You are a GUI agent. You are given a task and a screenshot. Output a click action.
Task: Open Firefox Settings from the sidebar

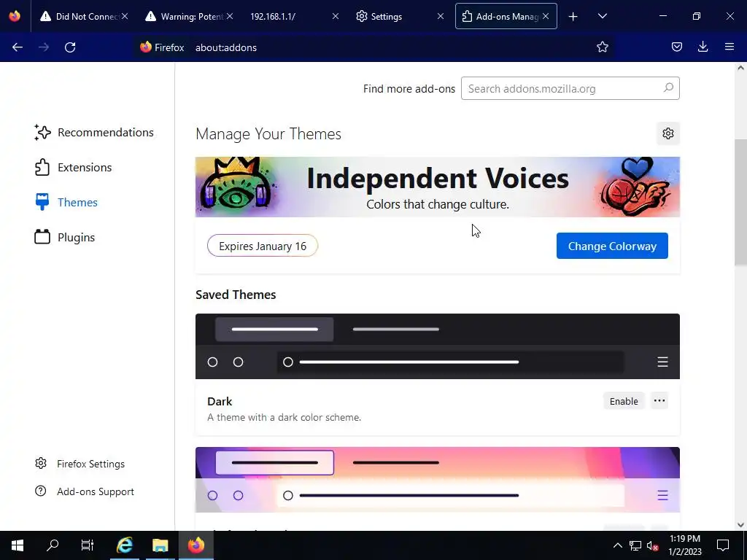click(x=80, y=464)
